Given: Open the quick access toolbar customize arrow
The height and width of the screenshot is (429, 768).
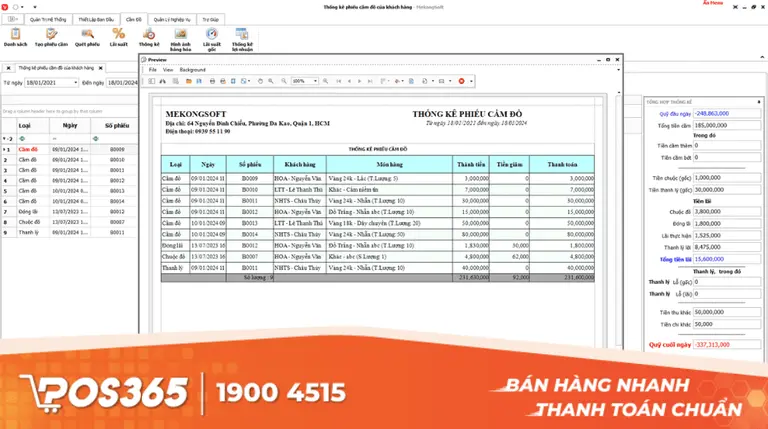Looking at the screenshot, I should pos(35,7).
